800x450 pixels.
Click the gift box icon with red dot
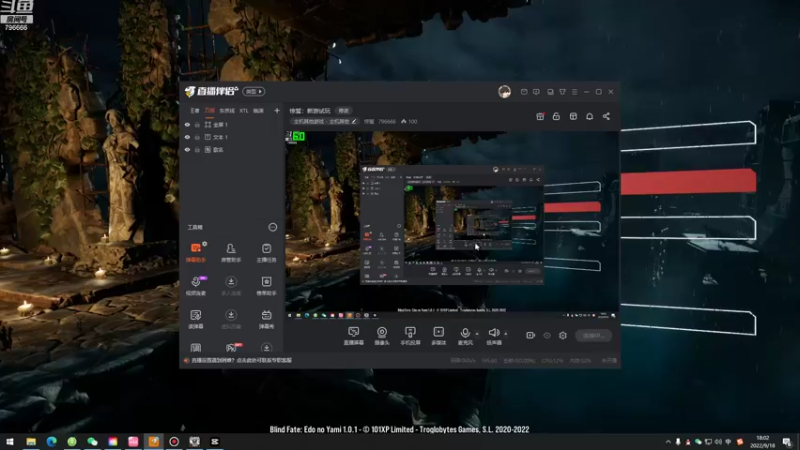coord(540,116)
